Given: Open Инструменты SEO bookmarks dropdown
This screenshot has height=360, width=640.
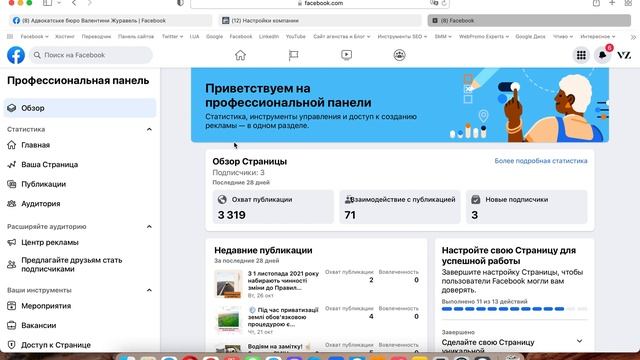Looking at the screenshot, I should click(x=402, y=36).
